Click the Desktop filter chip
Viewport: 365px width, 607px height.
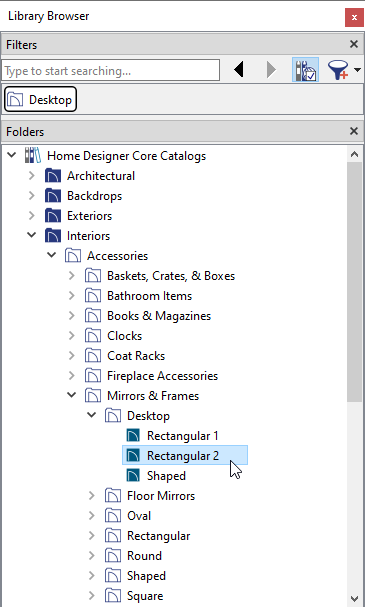coord(40,99)
